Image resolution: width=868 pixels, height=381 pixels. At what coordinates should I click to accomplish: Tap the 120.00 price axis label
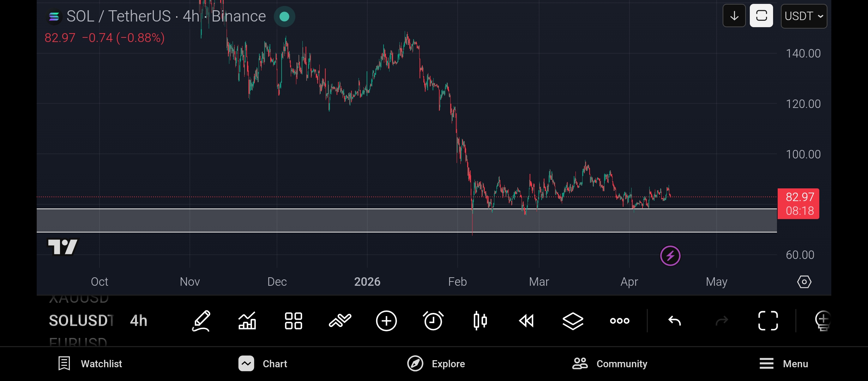point(803,104)
